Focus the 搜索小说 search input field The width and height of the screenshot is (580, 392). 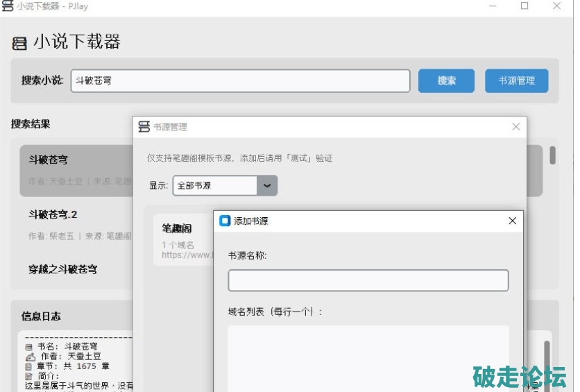[x=241, y=80]
